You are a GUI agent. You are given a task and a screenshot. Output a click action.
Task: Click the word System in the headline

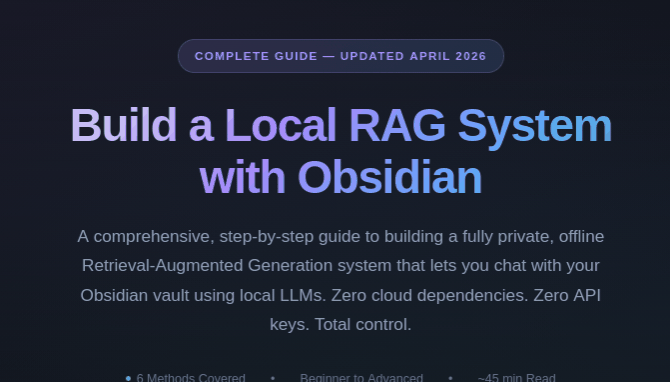(x=535, y=127)
